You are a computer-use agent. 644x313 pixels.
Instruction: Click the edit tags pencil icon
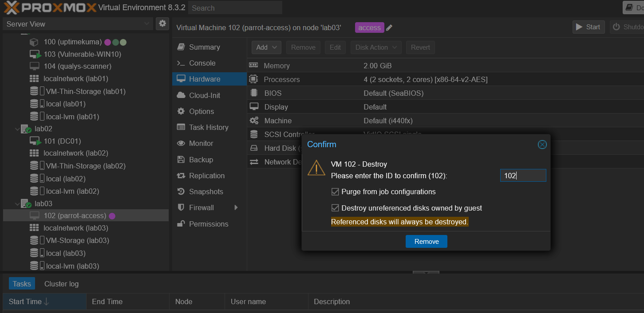pyautogui.click(x=389, y=27)
